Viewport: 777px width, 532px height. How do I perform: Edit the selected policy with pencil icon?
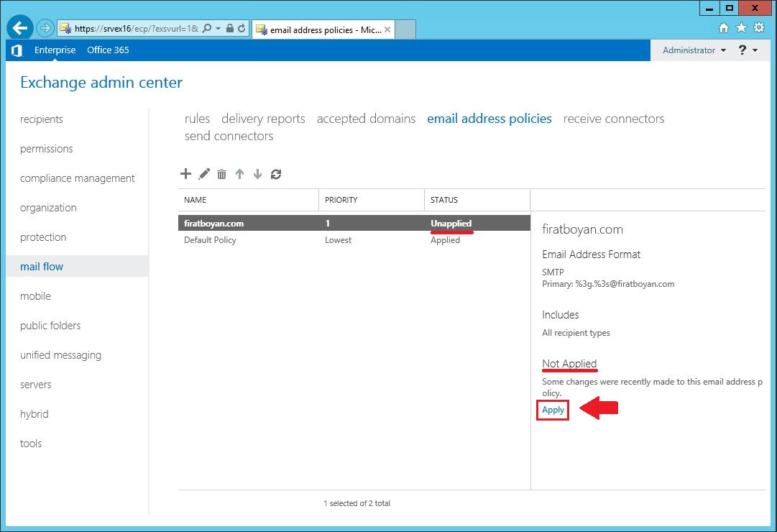[x=204, y=173]
